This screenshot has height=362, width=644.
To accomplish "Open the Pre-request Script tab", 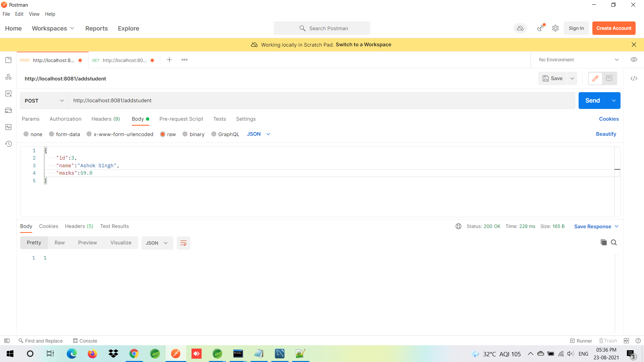I will 181,119.
